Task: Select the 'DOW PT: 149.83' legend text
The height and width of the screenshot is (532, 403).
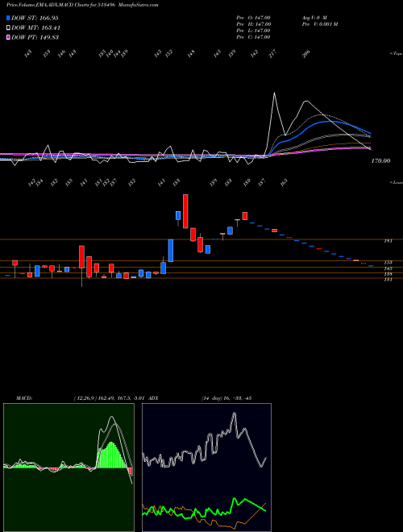Action: click(35, 37)
